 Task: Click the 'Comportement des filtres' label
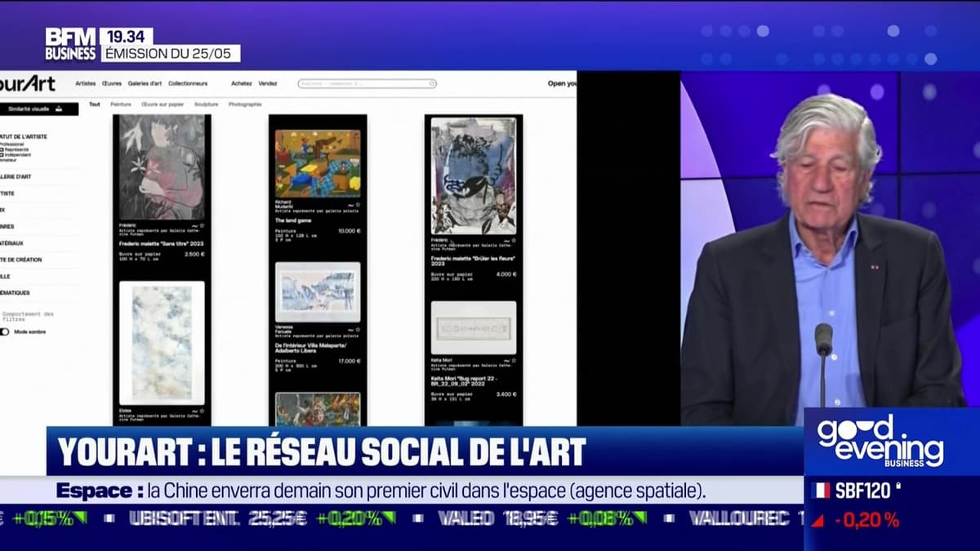coord(28,316)
